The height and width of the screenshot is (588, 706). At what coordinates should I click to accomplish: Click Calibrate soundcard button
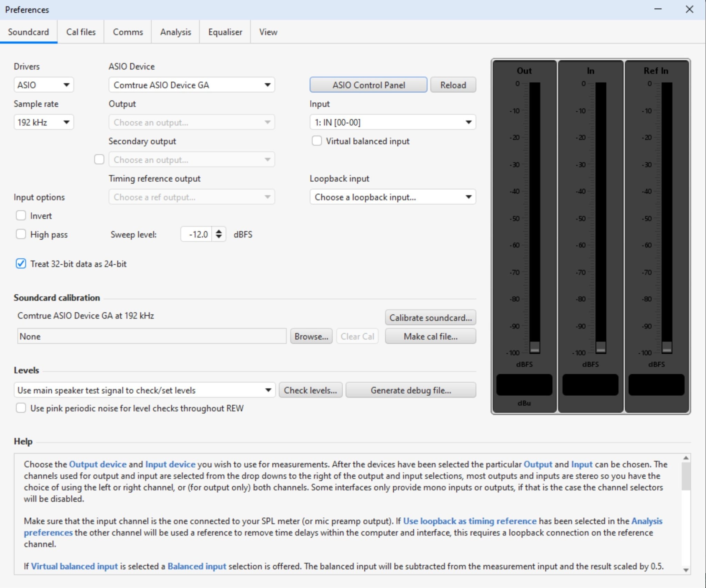coord(431,317)
